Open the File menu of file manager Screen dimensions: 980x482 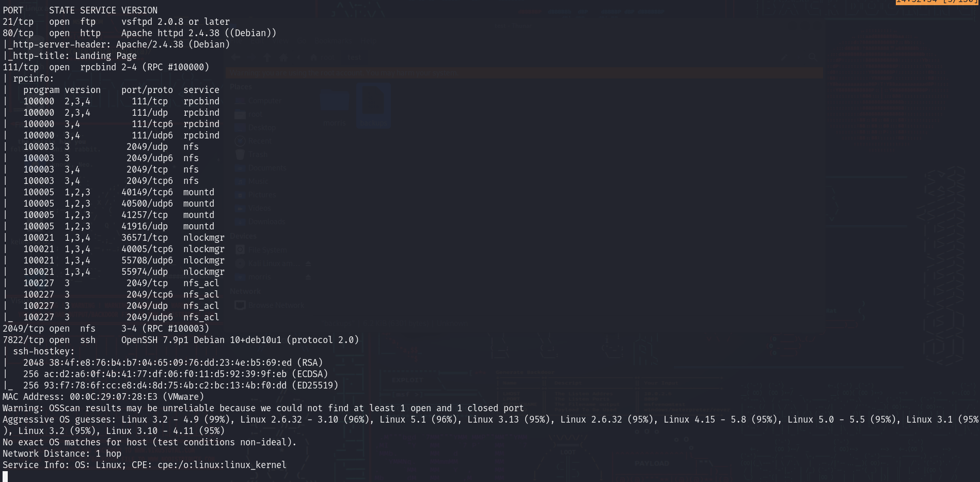[x=236, y=41]
